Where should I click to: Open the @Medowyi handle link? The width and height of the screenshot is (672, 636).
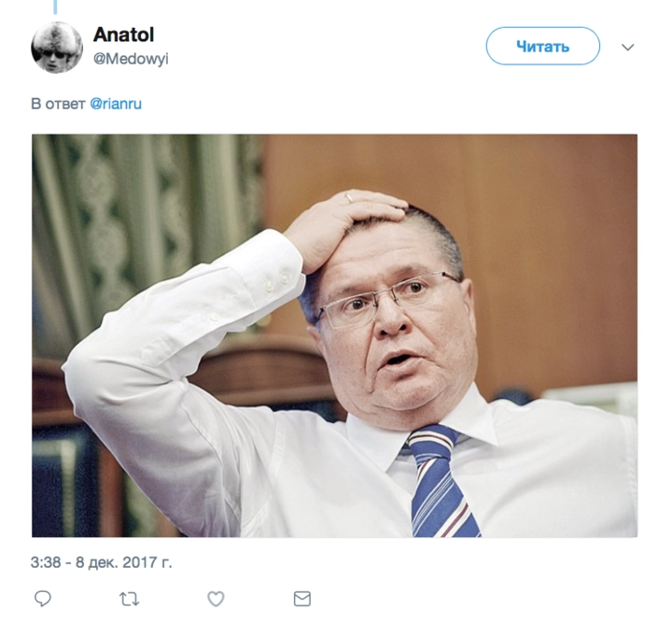pos(131,59)
